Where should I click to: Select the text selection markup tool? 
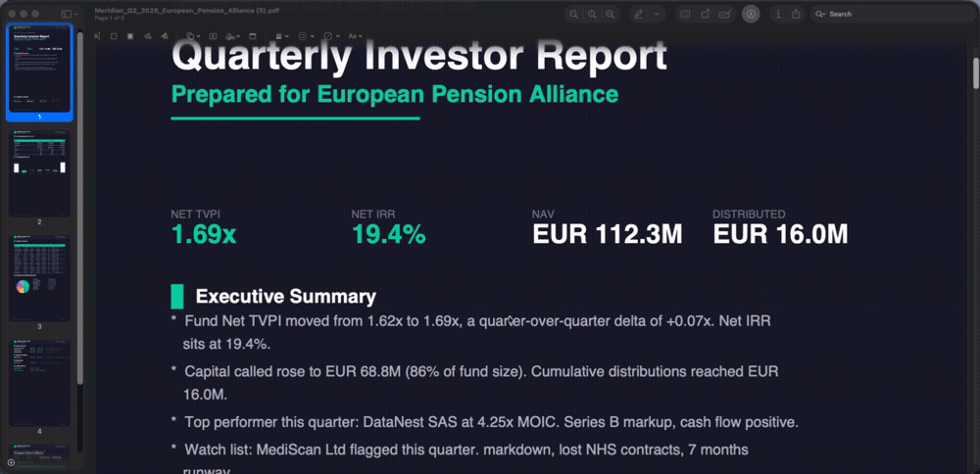click(98, 36)
